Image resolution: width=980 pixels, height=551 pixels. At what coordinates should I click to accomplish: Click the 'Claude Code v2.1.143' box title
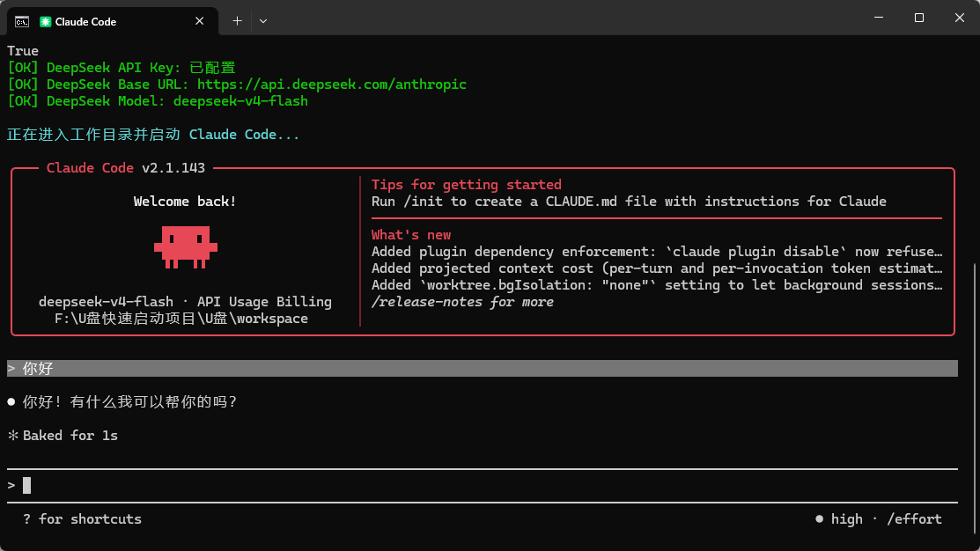126,168
